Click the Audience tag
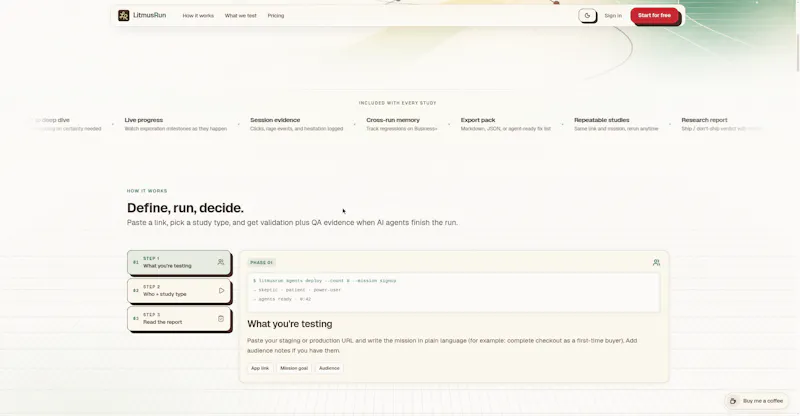This screenshot has width=800, height=416. tap(329, 368)
